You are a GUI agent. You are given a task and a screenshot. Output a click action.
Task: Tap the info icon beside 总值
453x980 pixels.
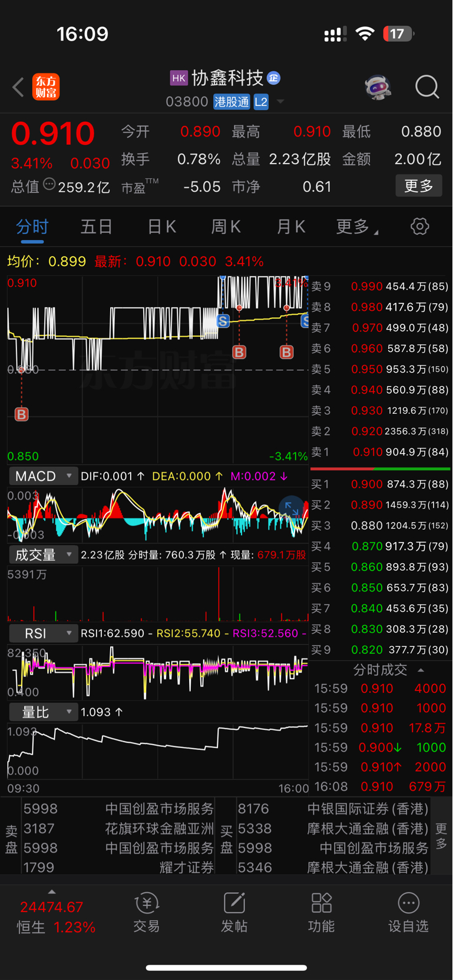[49, 184]
